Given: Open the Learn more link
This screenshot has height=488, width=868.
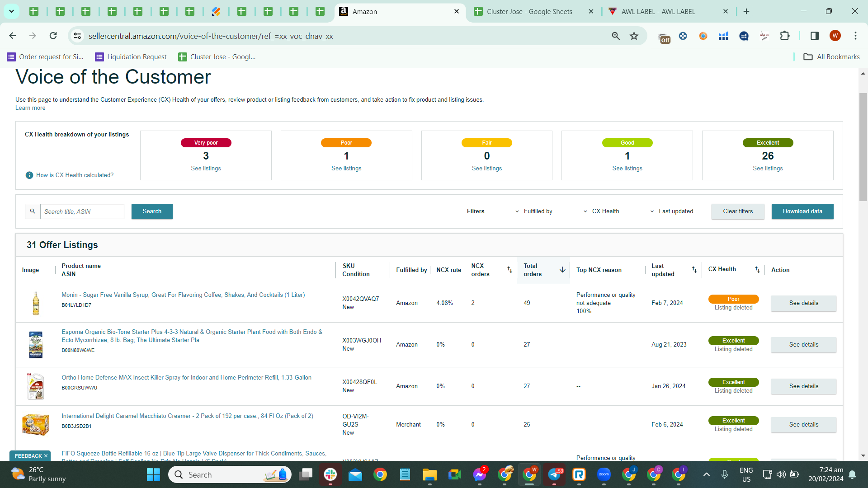Looking at the screenshot, I should click(30, 108).
